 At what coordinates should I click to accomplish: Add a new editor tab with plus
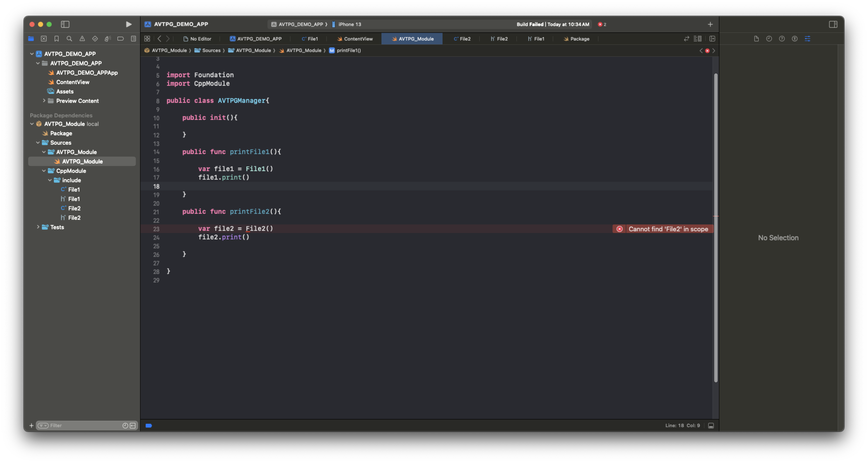(710, 24)
